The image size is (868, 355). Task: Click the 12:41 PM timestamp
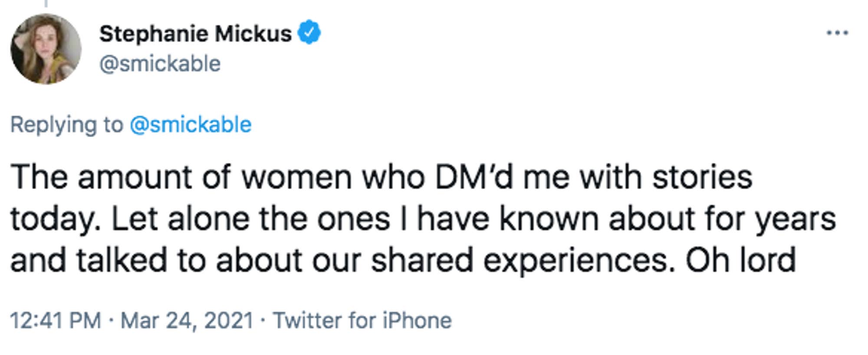pos(55,321)
